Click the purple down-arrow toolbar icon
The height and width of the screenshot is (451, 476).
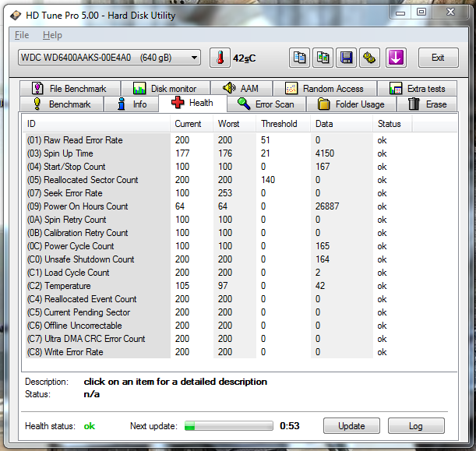397,58
